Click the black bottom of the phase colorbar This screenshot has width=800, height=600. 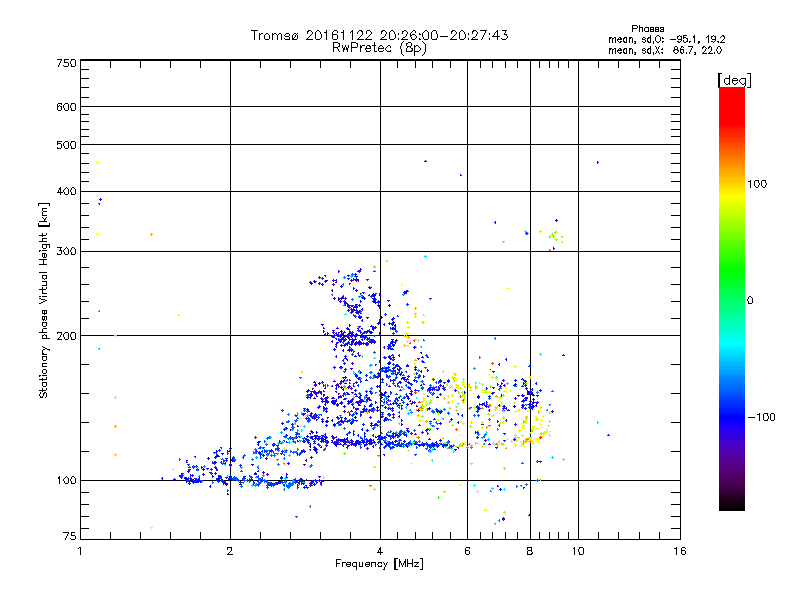pos(732,503)
